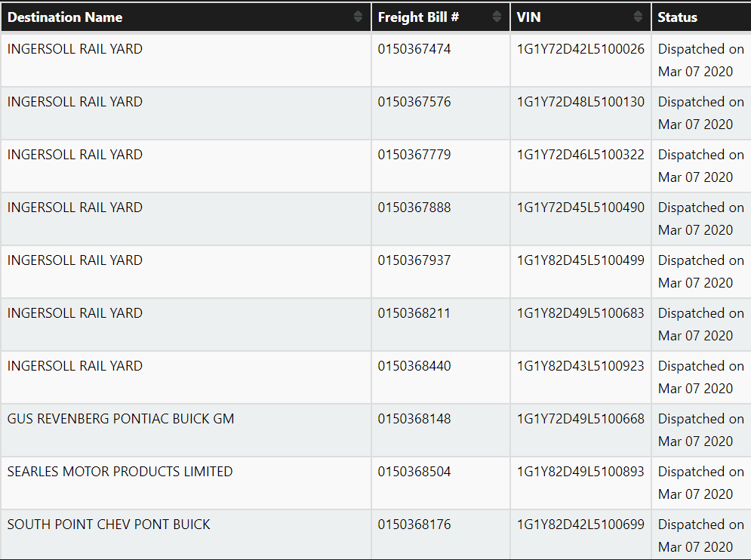Select the Destination Name column header text
The width and height of the screenshot is (751, 560).
[x=65, y=17]
